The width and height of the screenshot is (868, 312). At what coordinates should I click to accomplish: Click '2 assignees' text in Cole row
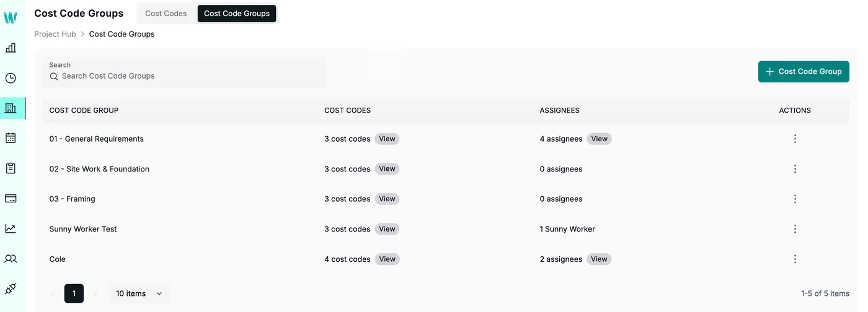pos(561,259)
